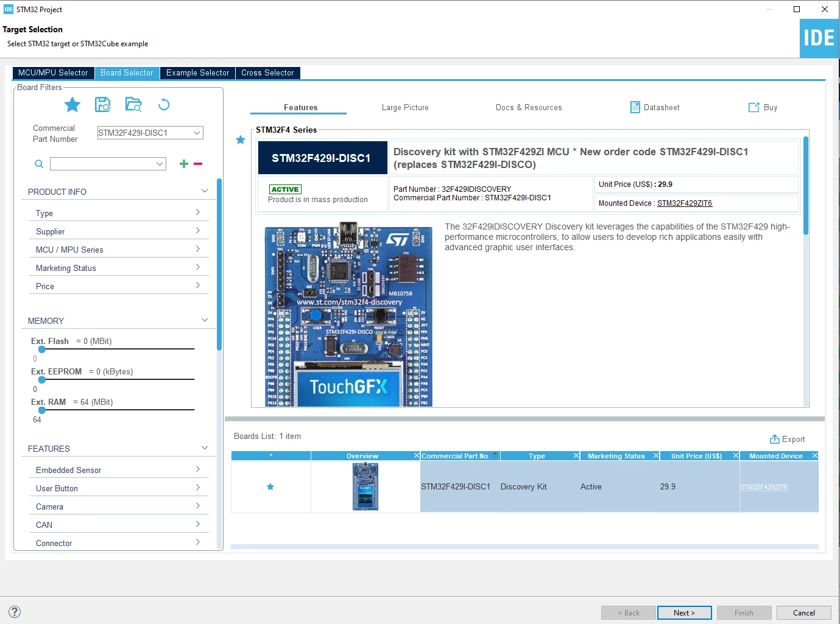This screenshot has width=840, height=624.
Task: Remove a search filter with the pink minus
Action: (198, 164)
